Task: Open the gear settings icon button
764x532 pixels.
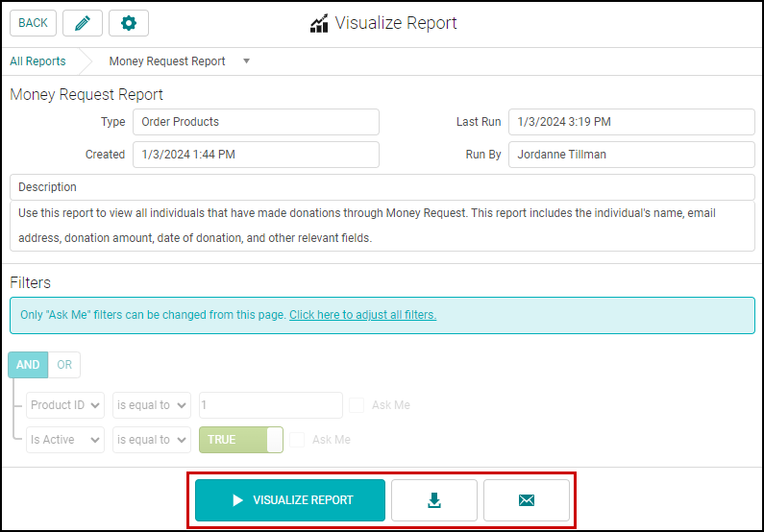Action: coord(129,23)
